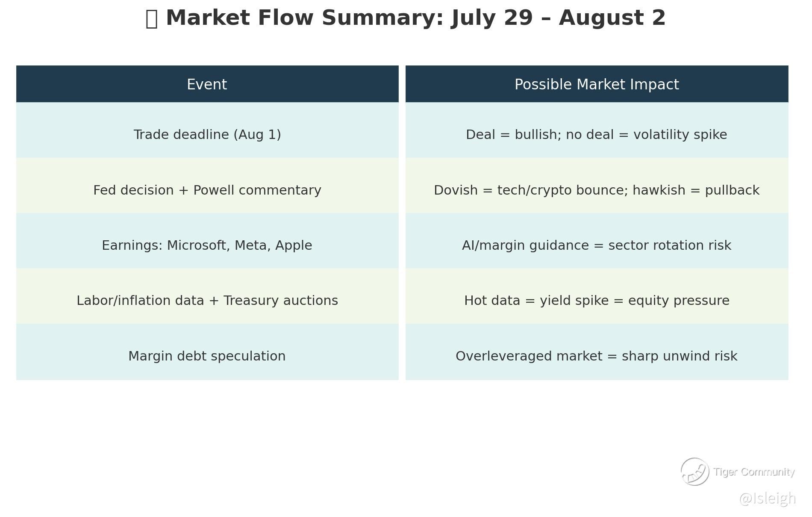Click the Dovish = tech/crypto bounce cell
This screenshot has height=517, width=812.
[x=597, y=190]
